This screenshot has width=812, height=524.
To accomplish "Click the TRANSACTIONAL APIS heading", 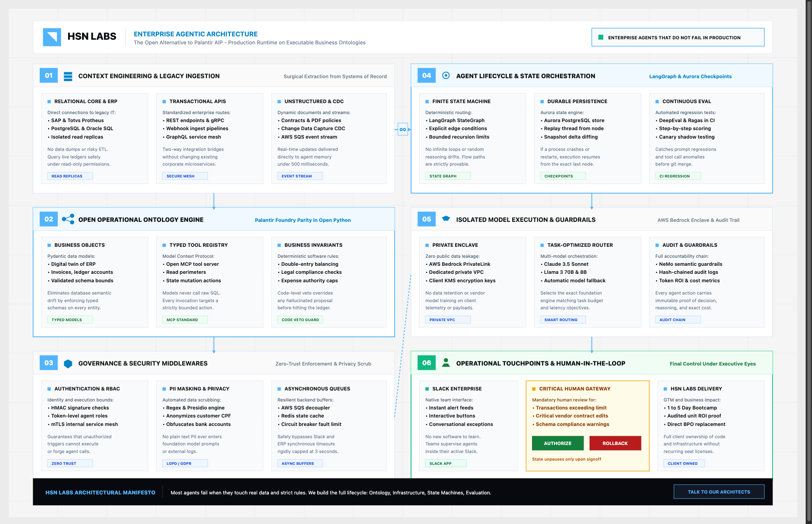I will 198,101.
